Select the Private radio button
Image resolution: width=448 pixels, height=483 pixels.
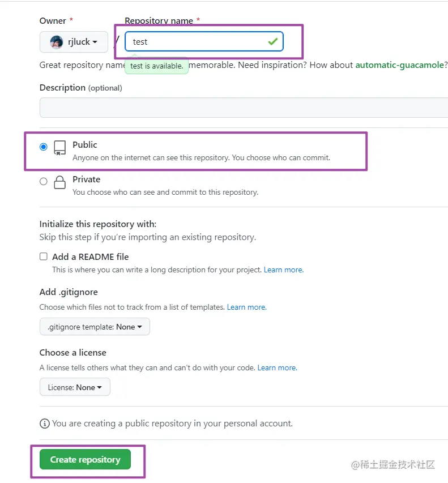[44, 182]
